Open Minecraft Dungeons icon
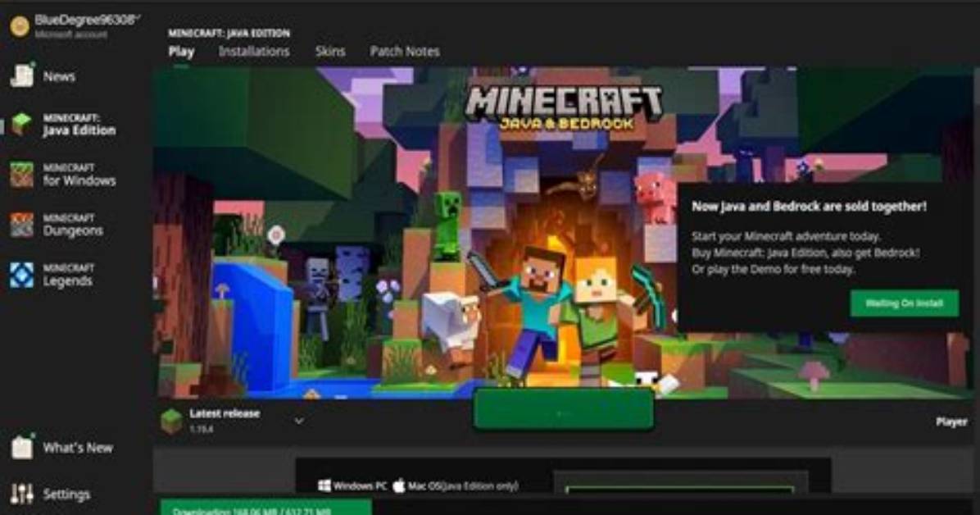980x515 pixels. pyautogui.click(x=22, y=225)
